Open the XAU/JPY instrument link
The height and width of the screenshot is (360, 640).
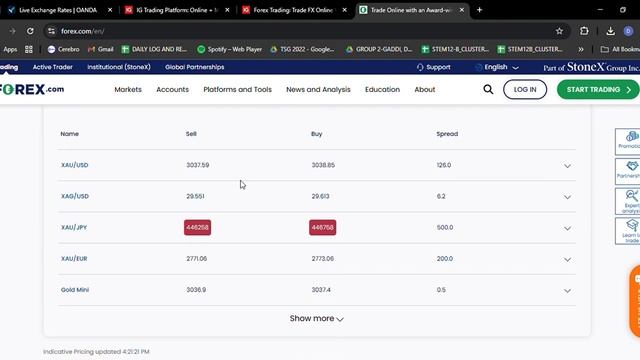(x=74, y=227)
